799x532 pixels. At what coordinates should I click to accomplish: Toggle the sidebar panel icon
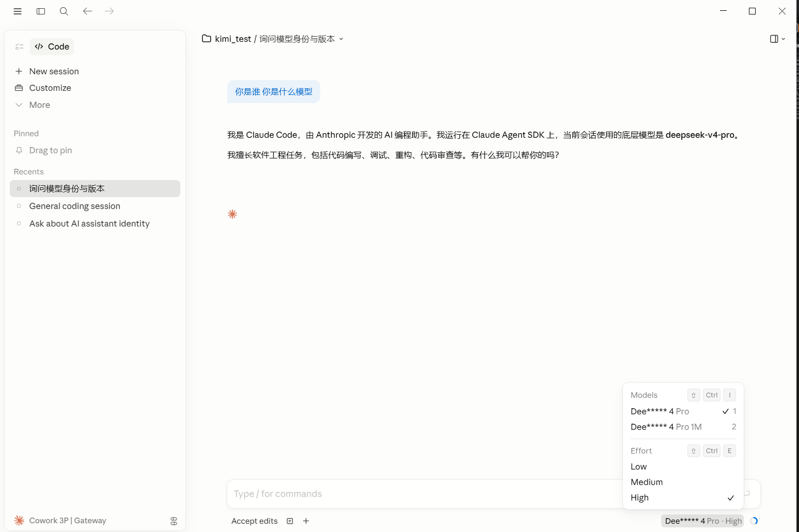pos(41,11)
